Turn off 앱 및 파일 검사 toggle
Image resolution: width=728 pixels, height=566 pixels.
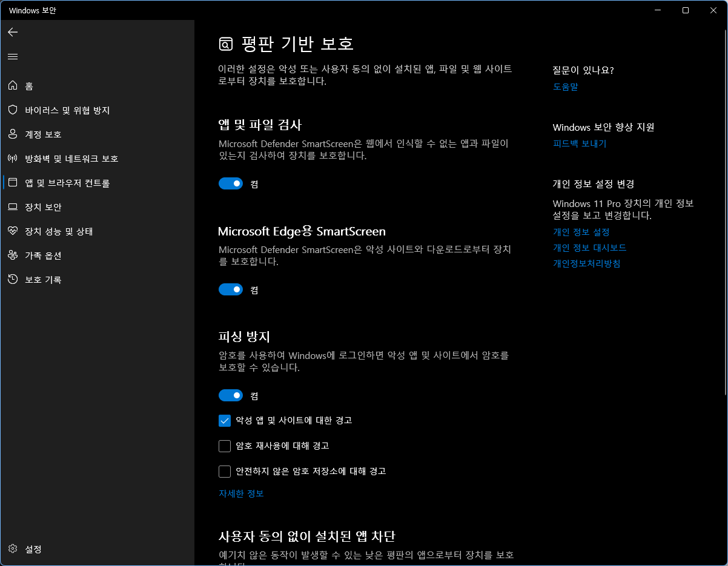[x=231, y=183]
